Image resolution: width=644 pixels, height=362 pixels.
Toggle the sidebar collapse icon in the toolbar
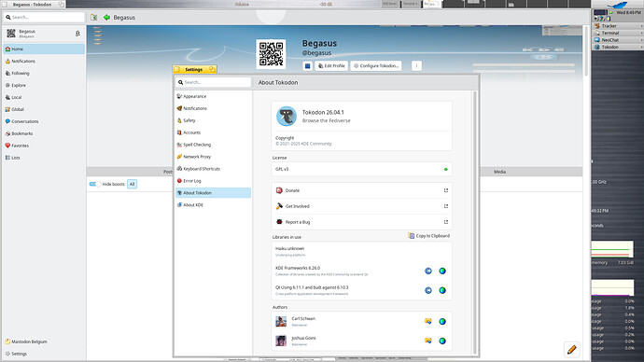click(93, 17)
